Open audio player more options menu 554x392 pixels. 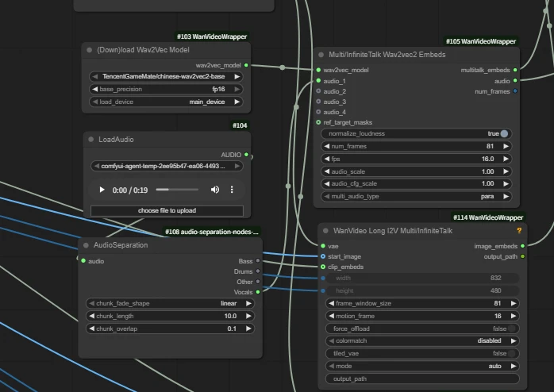click(232, 190)
